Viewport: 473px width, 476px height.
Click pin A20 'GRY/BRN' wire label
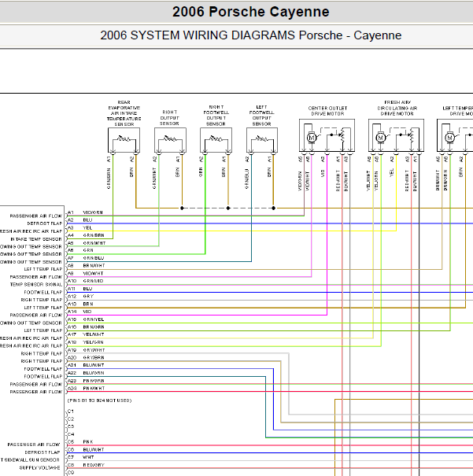(94, 358)
